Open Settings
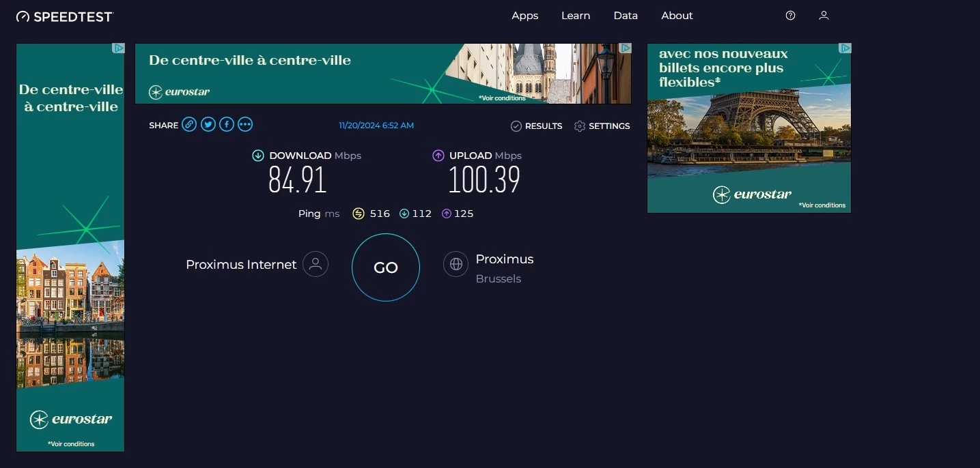The height and width of the screenshot is (468, 980). point(602,126)
